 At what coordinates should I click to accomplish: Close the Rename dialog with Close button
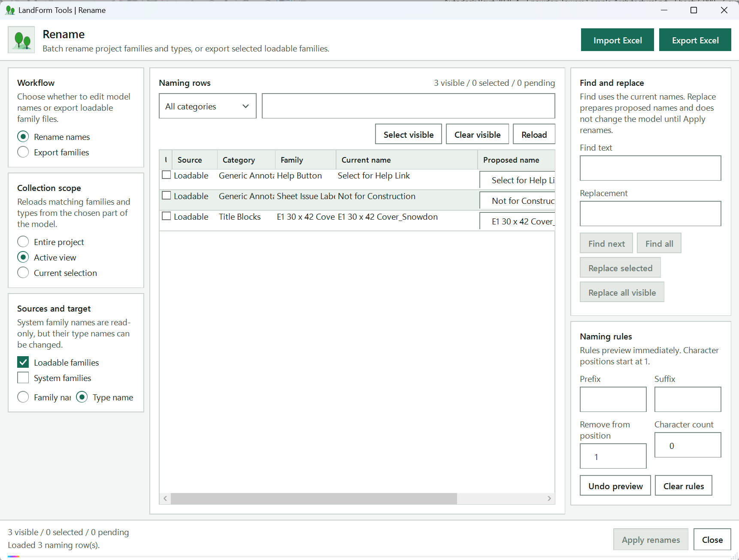click(x=712, y=539)
